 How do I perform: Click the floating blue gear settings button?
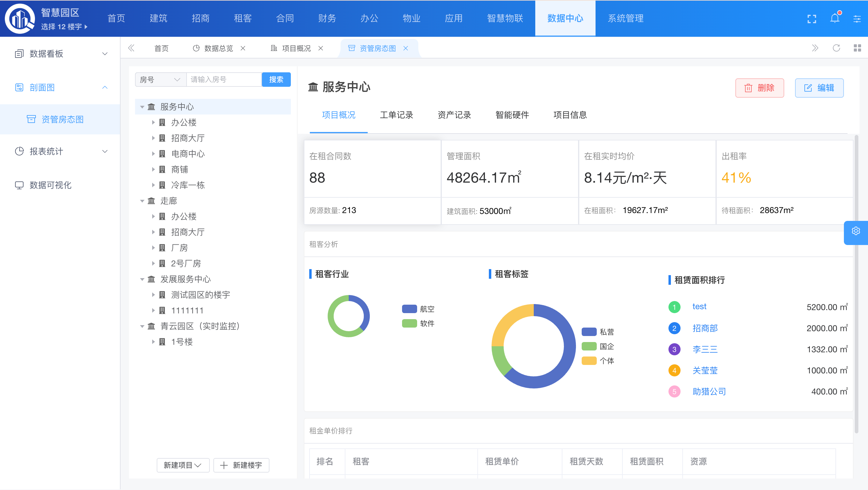[856, 231]
